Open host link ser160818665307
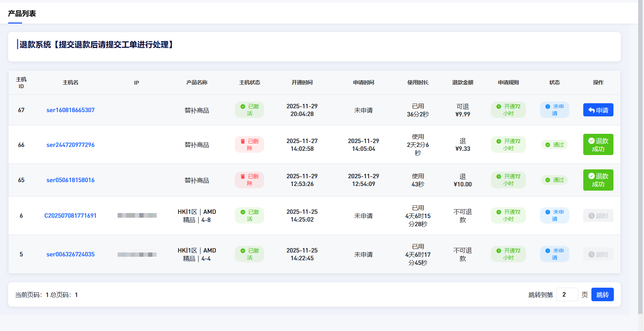 [70, 110]
